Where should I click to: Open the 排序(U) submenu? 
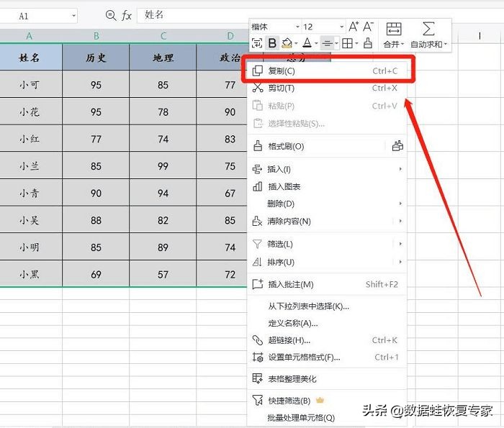point(327,262)
